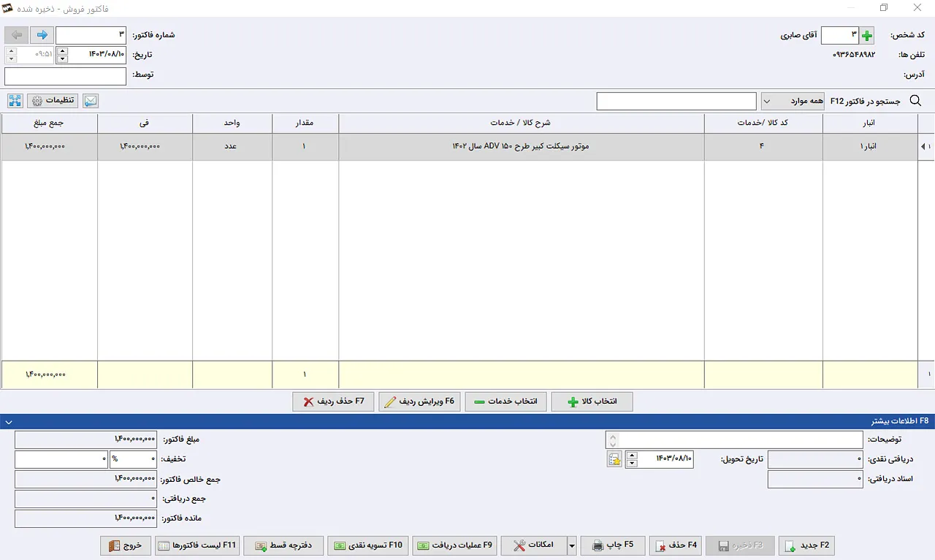Click the توضیحات description field

[x=741, y=440]
